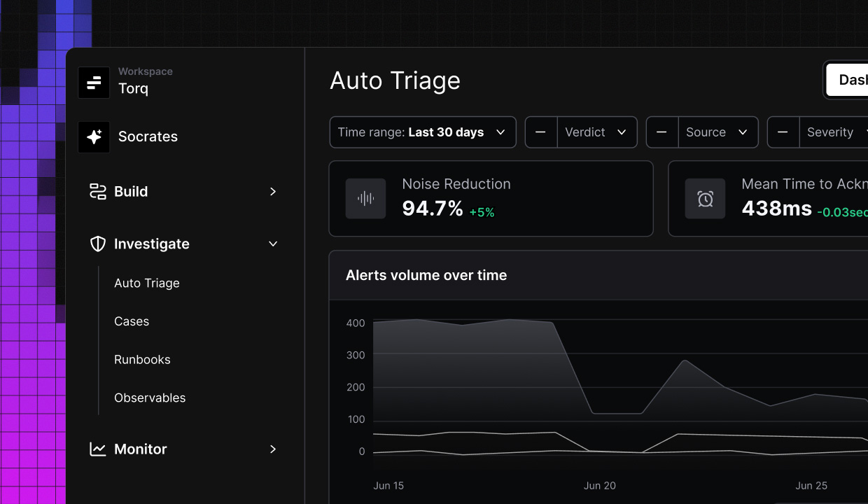The width and height of the screenshot is (868, 504).
Task: Clear the Severity filter minus button
Action: tap(783, 132)
